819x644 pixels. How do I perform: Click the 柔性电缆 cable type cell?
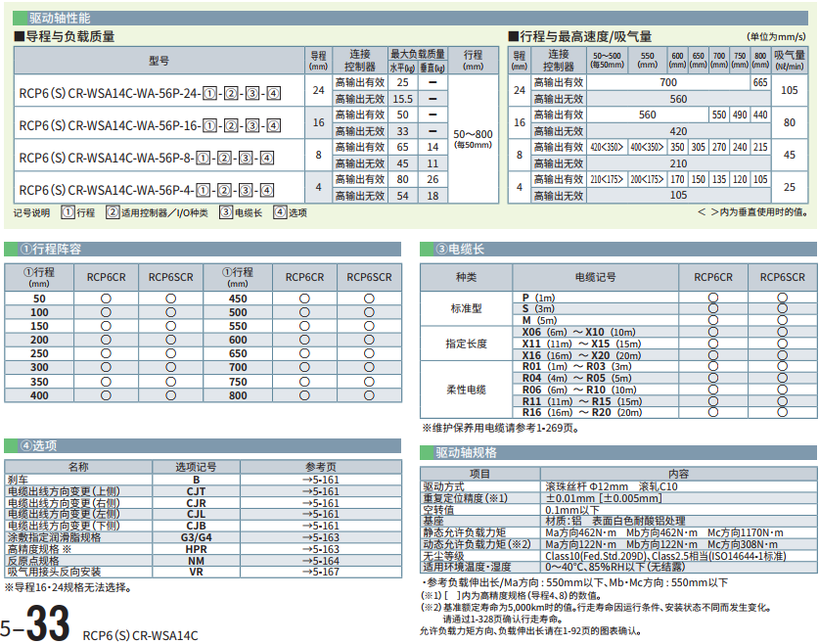[466, 390]
